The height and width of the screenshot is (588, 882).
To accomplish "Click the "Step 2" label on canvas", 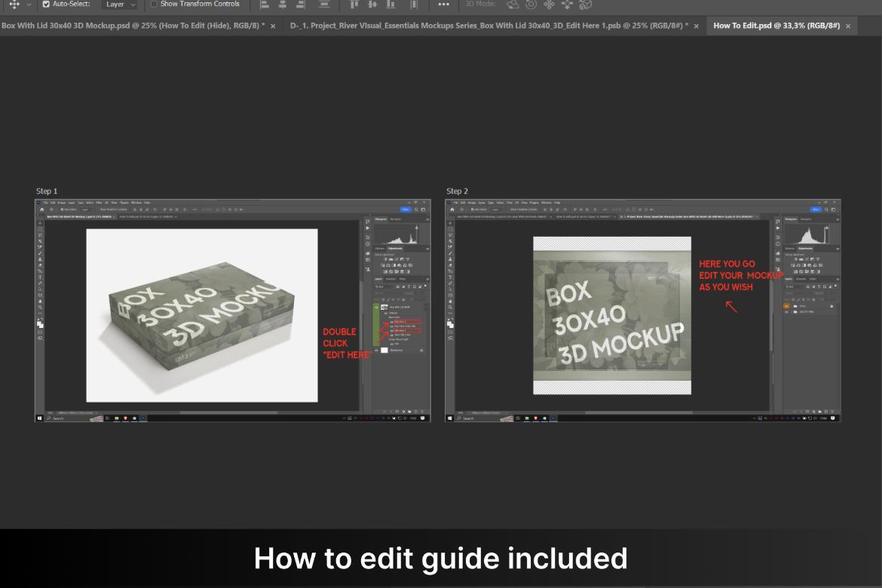I will (458, 191).
